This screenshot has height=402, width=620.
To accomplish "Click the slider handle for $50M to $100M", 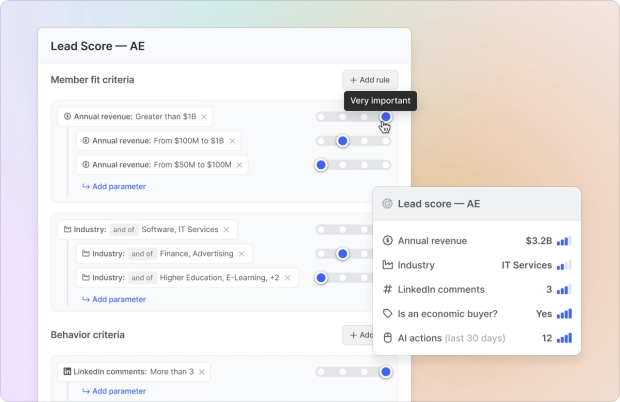I will tap(321, 165).
